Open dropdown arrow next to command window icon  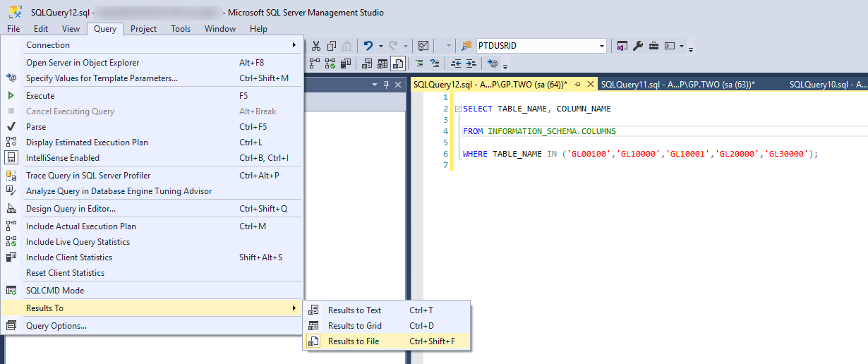point(681,46)
